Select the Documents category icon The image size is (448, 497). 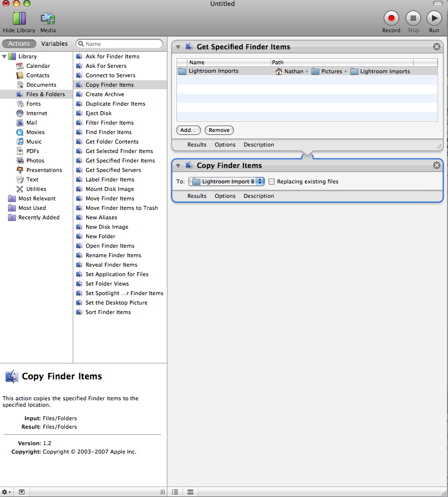coord(20,85)
